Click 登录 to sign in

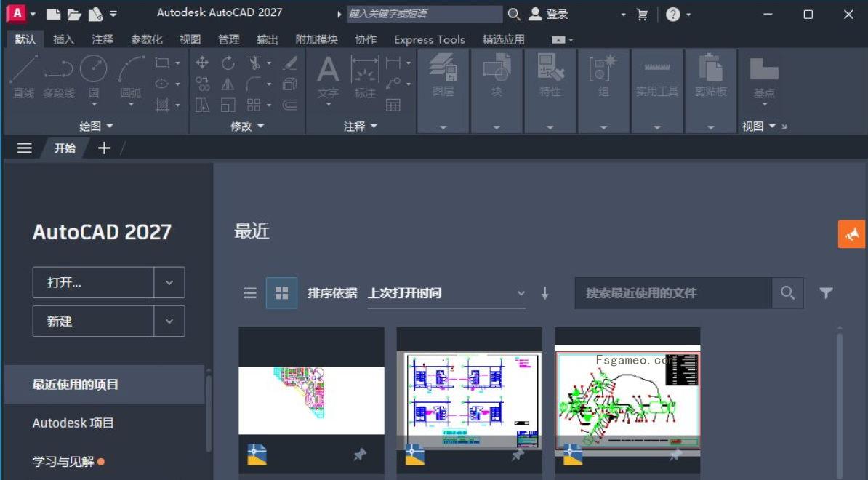pyautogui.click(x=557, y=12)
